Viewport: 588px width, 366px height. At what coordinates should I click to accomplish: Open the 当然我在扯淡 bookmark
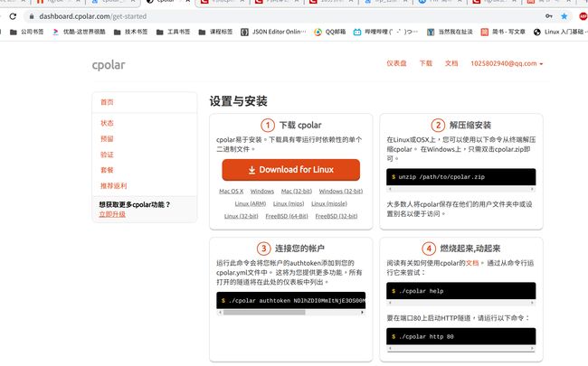click(450, 32)
